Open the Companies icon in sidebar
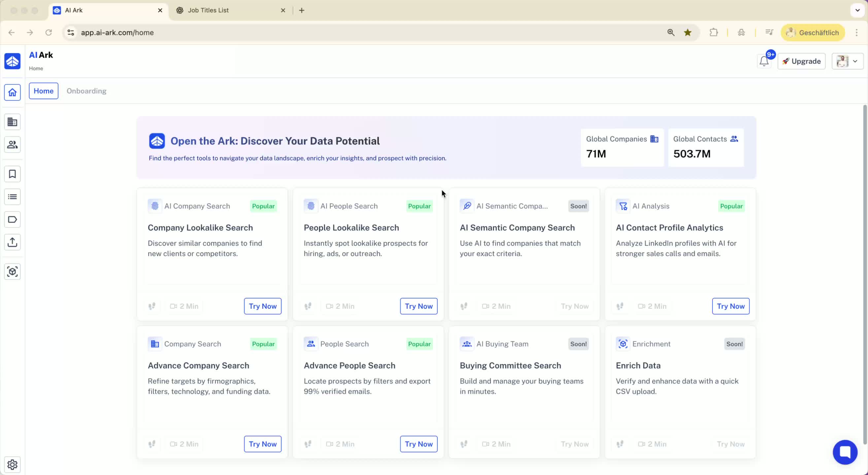868x475 pixels. pos(13,122)
